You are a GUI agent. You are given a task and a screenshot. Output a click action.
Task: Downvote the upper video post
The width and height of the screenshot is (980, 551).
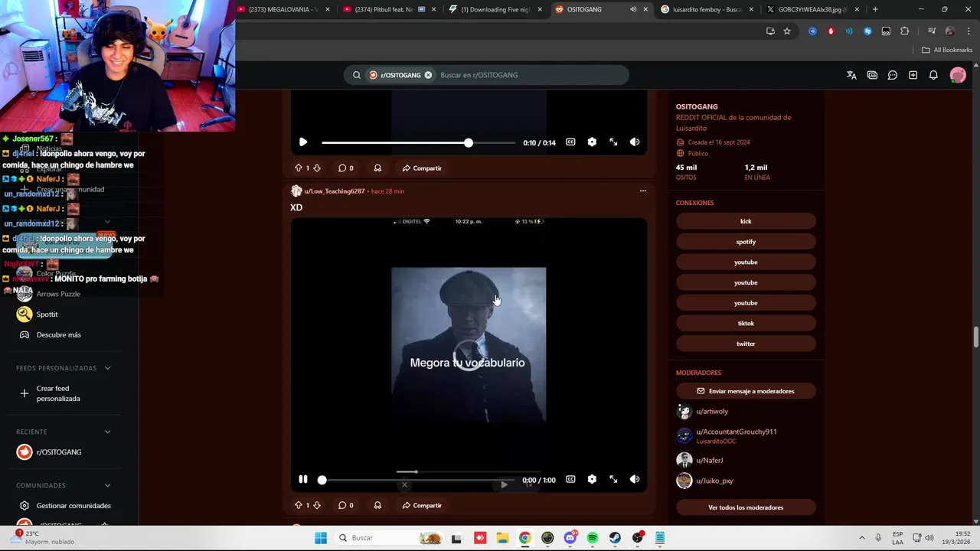tap(317, 168)
